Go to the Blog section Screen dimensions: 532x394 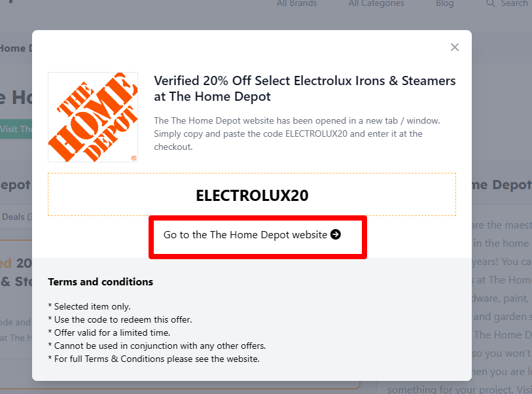click(445, 4)
